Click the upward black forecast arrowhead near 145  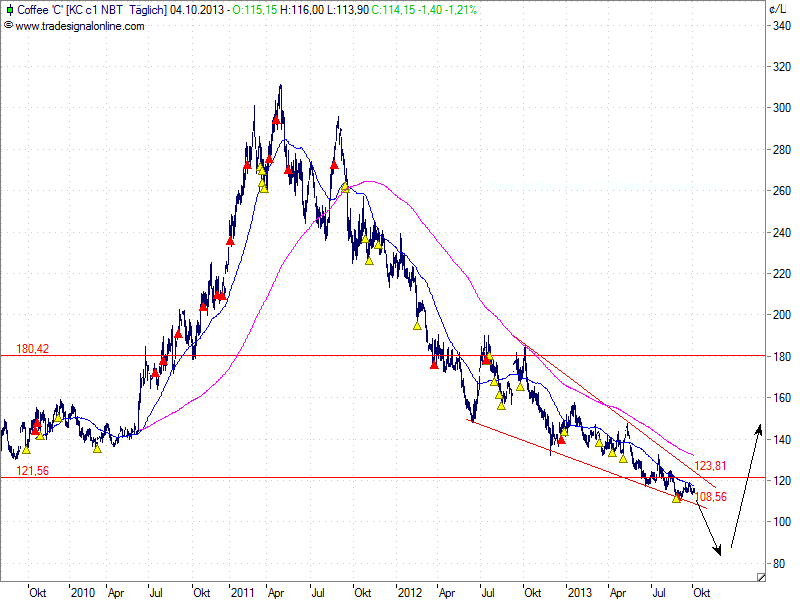758,429
